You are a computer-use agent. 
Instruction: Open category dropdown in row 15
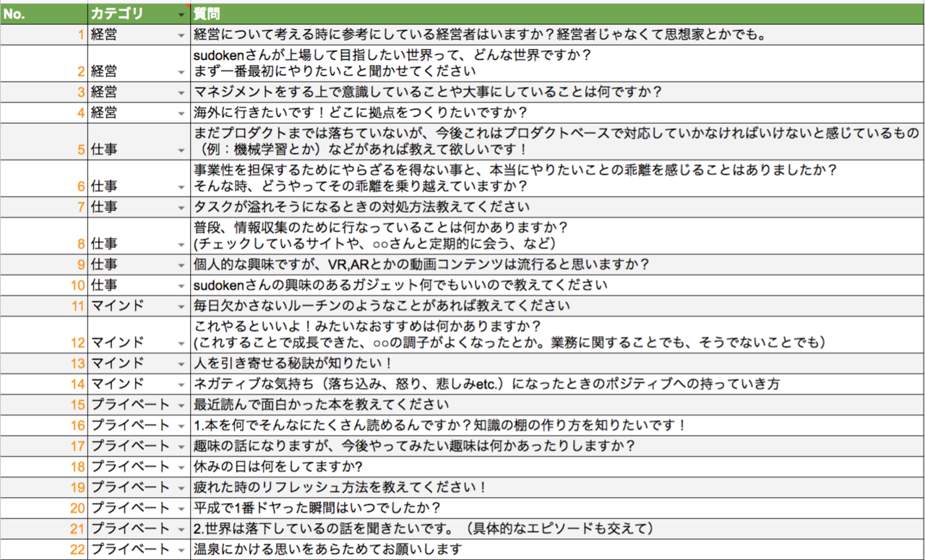click(181, 405)
